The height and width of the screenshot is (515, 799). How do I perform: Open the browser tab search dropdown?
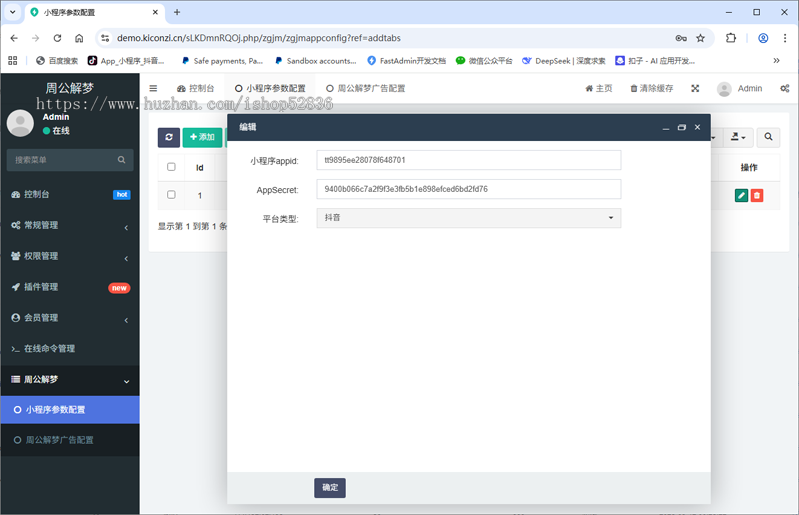click(x=13, y=12)
